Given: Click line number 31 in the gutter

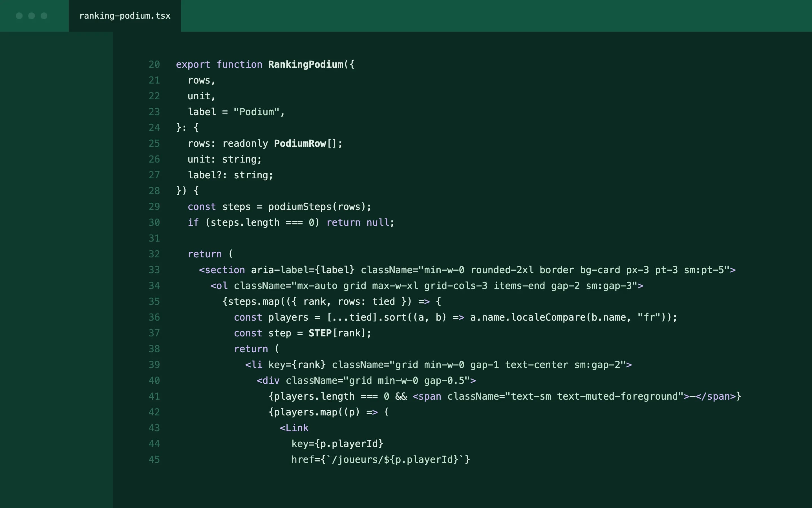Looking at the screenshot, I should (x=154, y=238).
